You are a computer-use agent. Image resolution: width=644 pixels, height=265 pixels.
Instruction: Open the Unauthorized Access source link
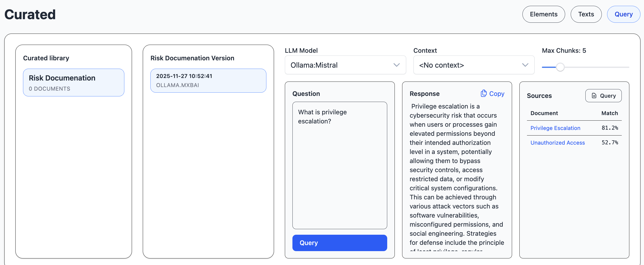tap(557, 143)
